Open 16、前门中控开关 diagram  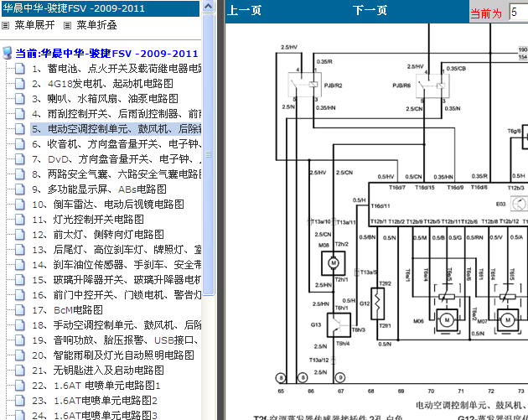tap(116, 295)
